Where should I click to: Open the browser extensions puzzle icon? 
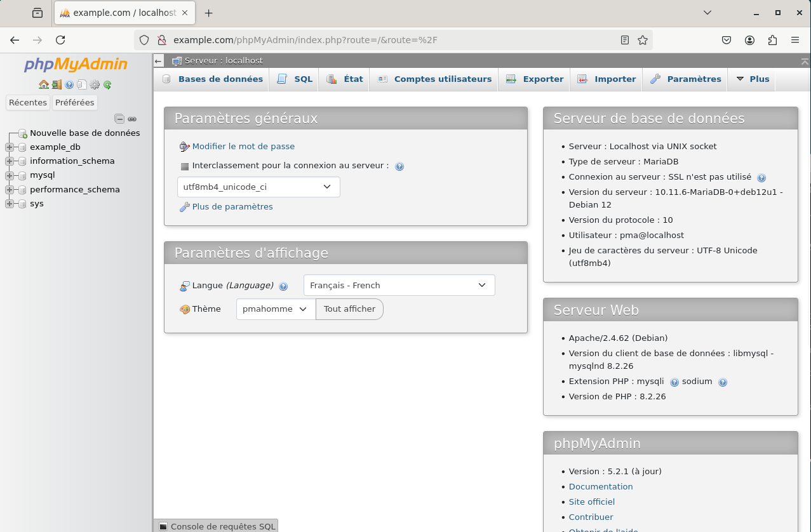772,40
